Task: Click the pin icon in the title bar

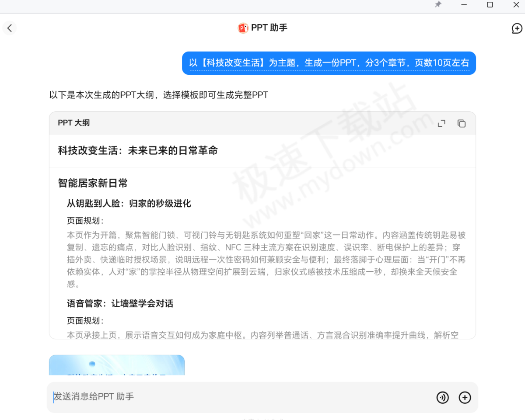Action: 438,5
